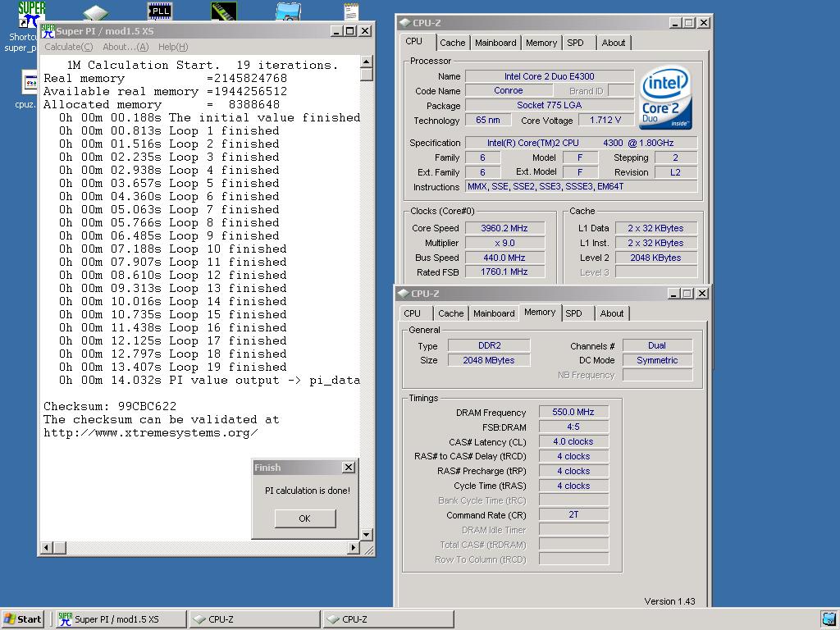Click the system tray icon

[829, 619]
